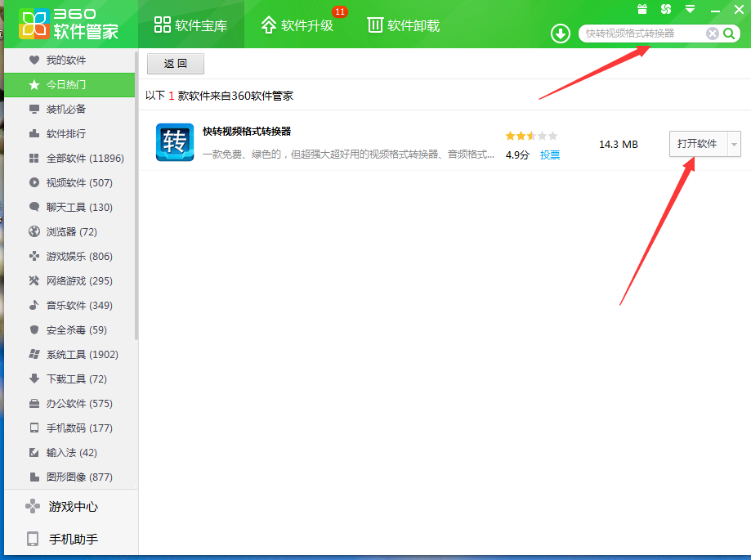Viewport: 751px width, 560px height.
Task: Open 图形图像 (877) category
Action: point(69,477)
